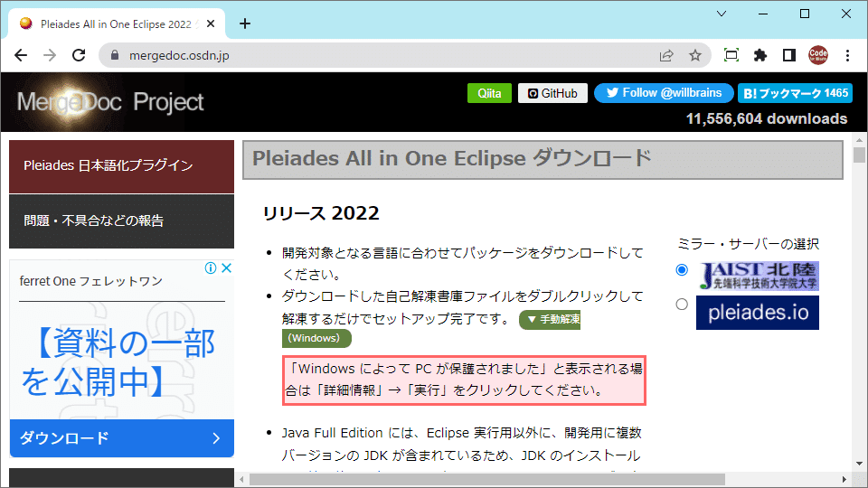This screenshot has height=488, width=868.
Task: Click the horizontal scrollbar right arrow
Action: point(844,479)
